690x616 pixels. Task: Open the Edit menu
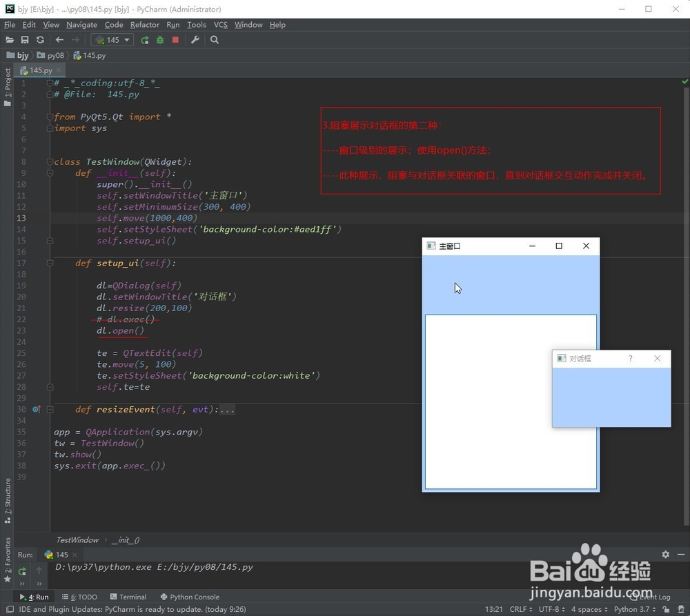coord(29,25)
